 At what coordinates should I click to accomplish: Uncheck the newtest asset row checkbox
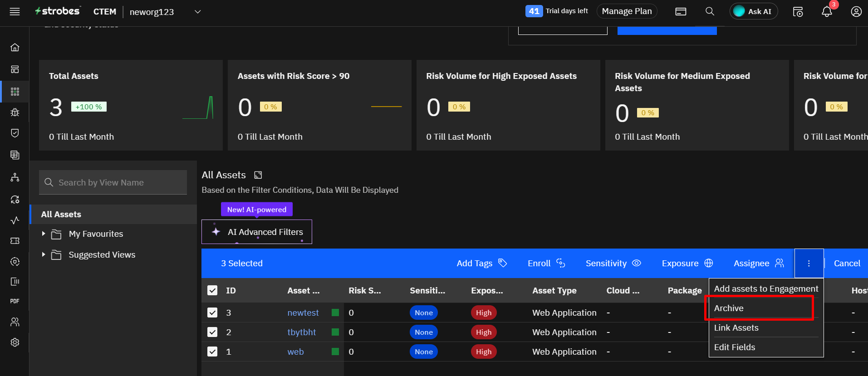point(212,313)
